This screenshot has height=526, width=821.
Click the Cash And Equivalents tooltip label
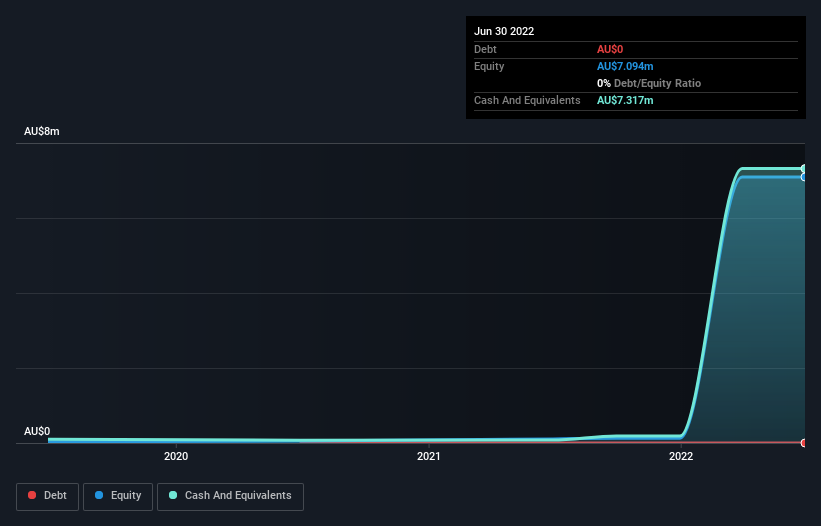527,100
